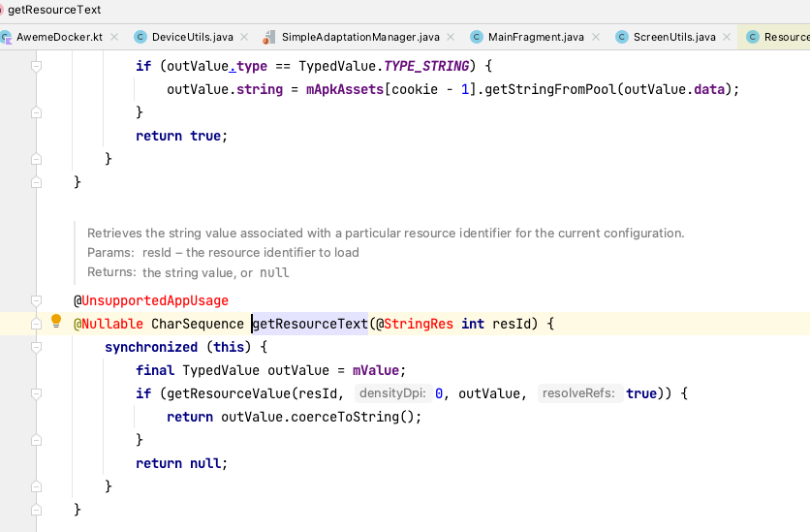Viewport: 810px width, 532px height.
Task: Select the partially visible Resource tab
Action: pos(780,38)
